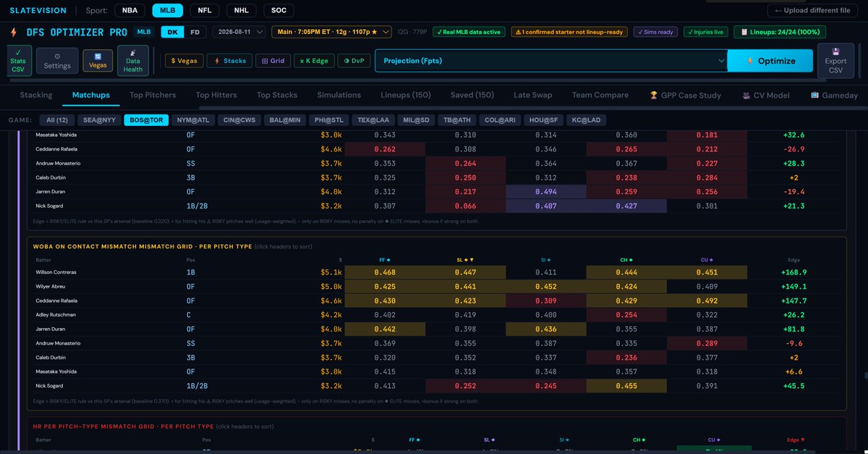The image size is (868, 454).
Task: Click the DvP chip
Action: 353,61
